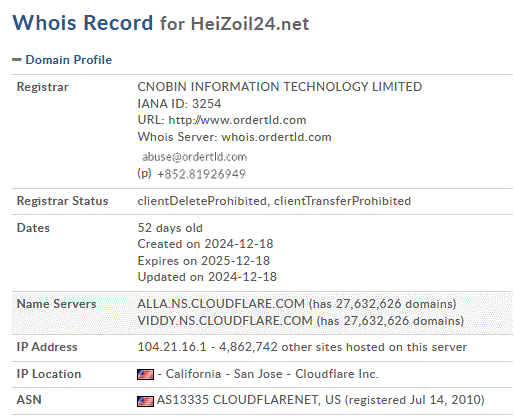The width and height of the screenshot is (514, 418).
Task: Click the US flag in IP Location row
Action: (145, 374)
